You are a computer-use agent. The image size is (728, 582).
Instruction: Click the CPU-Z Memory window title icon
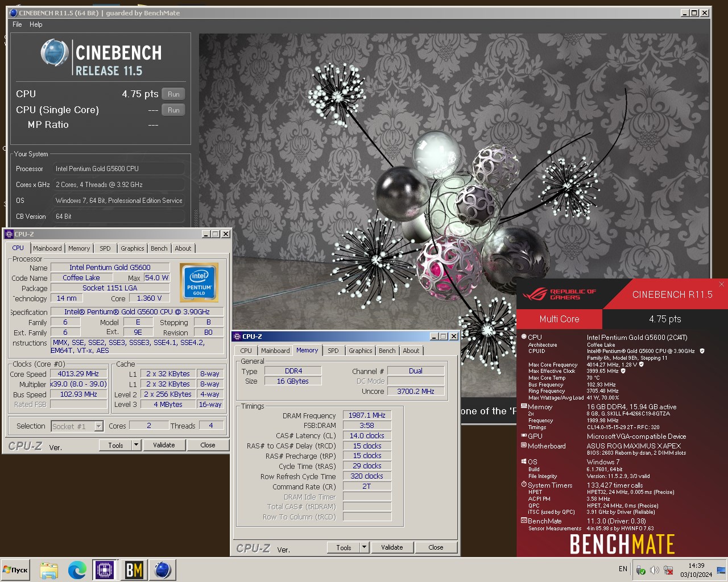coord(238,336)
